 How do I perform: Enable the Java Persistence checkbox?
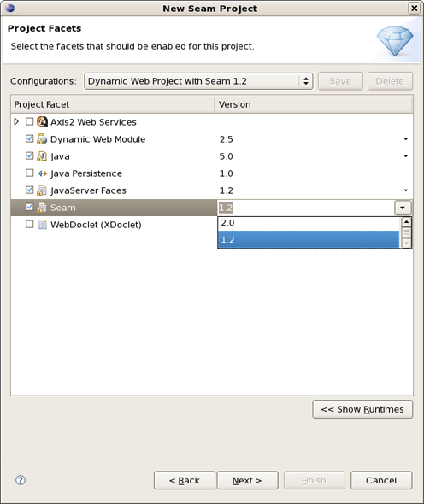point(30,173)
